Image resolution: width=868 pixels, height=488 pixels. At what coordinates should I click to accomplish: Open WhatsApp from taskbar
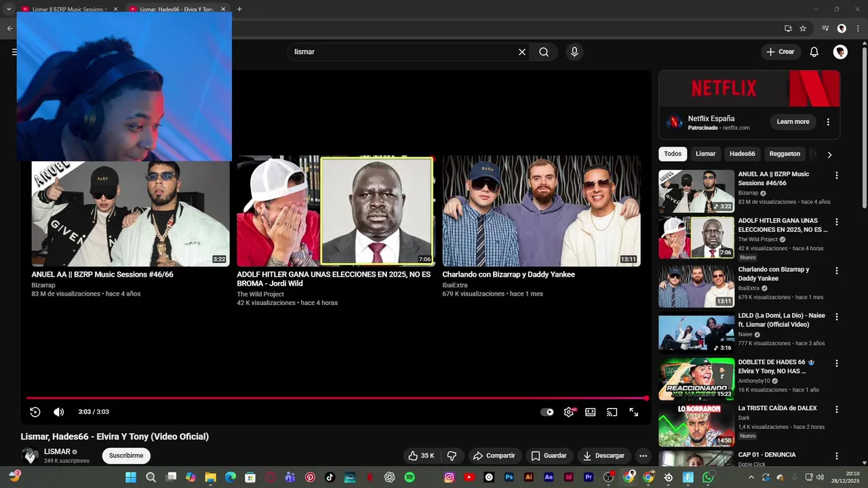pyautogui.click(x=708, y=477)
